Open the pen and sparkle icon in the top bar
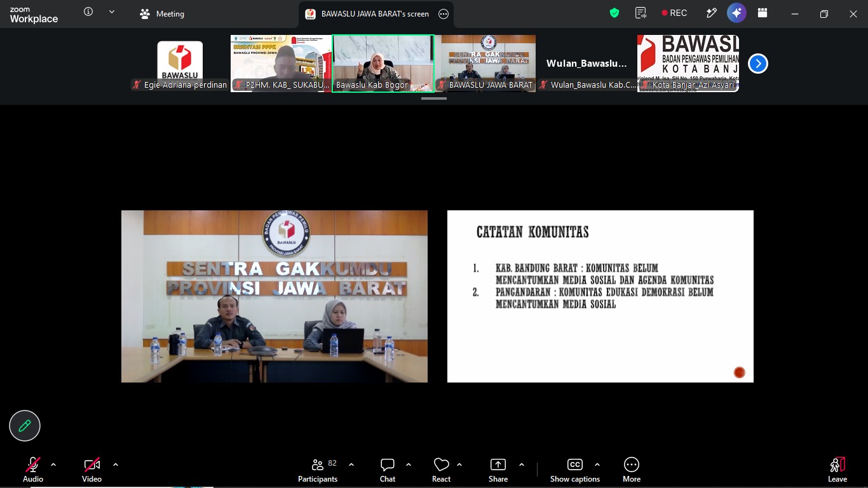This screenshot has width=868, height=488. coord(712,13)
